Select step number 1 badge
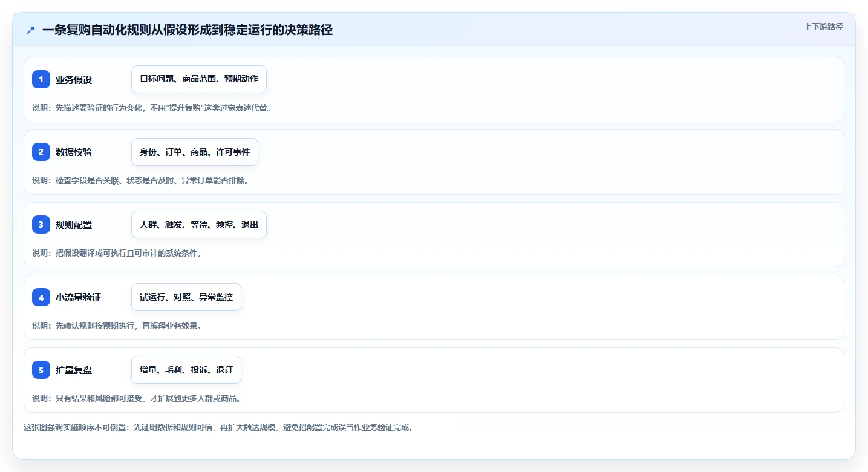868x472 pixels. tap(41, 79)
